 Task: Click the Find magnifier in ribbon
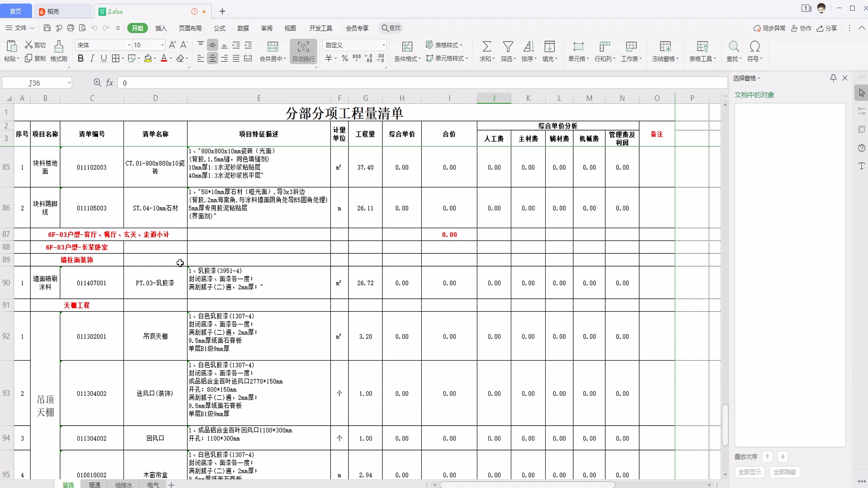(733, 47)
